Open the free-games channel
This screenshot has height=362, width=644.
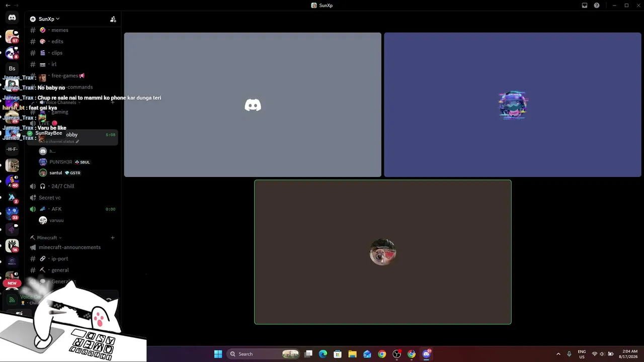pos(72,76)
